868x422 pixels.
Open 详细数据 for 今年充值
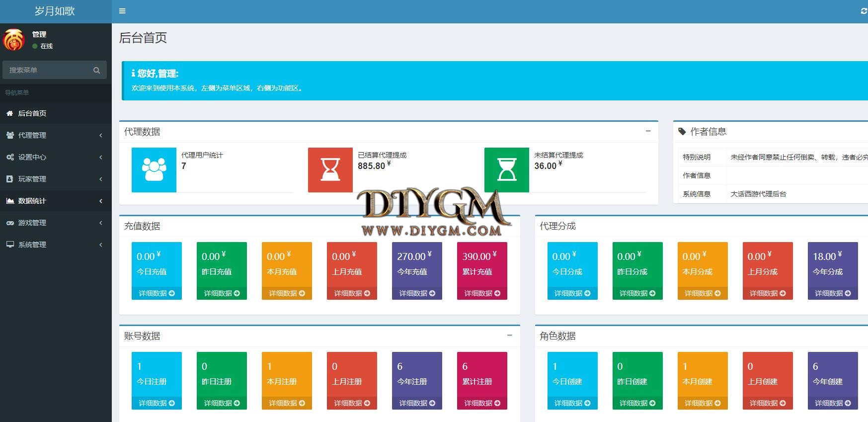417,293
